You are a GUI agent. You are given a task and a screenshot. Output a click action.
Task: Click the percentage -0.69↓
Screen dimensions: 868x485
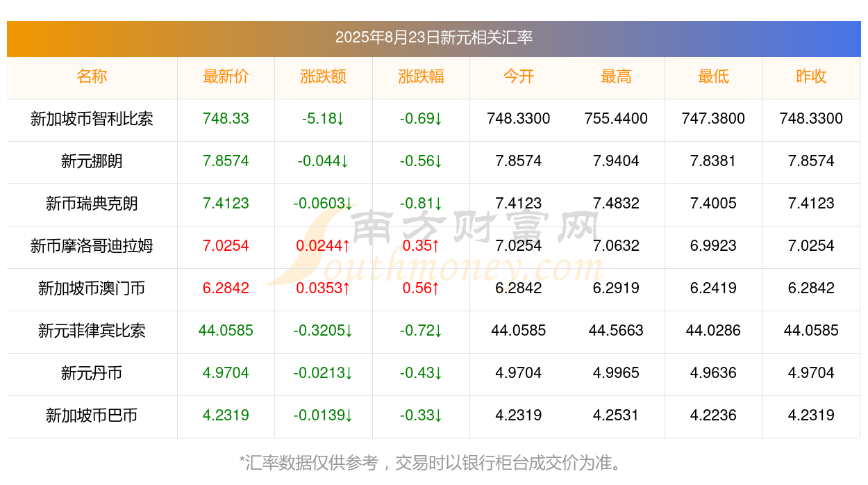[x=421, y=119]
